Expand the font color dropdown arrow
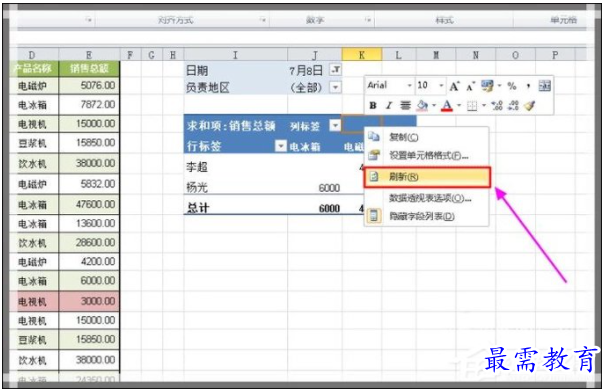 click(x=459, y=105)
